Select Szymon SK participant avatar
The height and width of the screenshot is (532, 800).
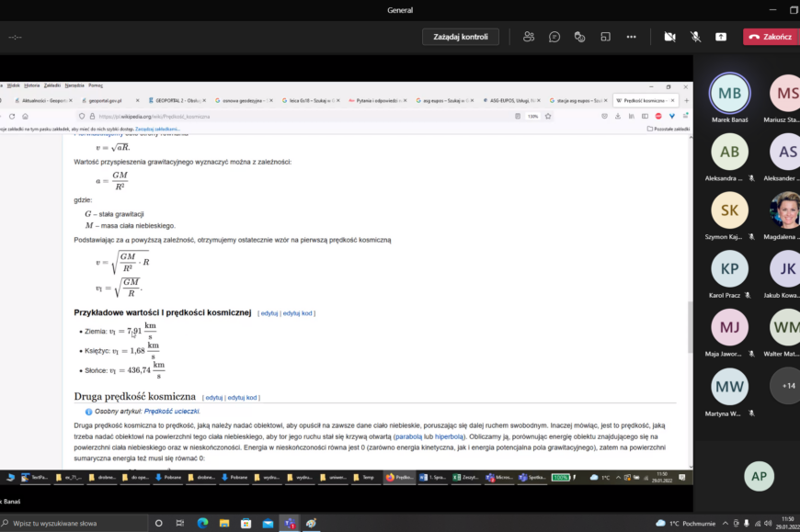[x=729, y=210]
